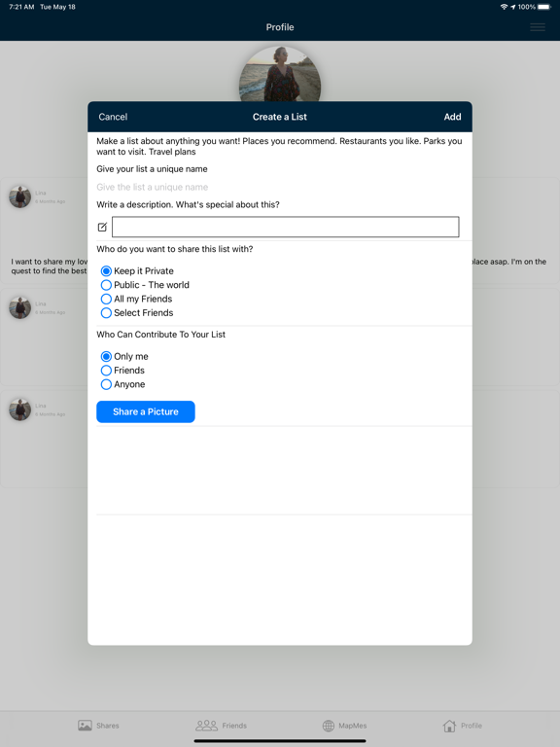Click the Who Can Contribute To Your List heading
The image size is (560, 747).
[161, 335]
